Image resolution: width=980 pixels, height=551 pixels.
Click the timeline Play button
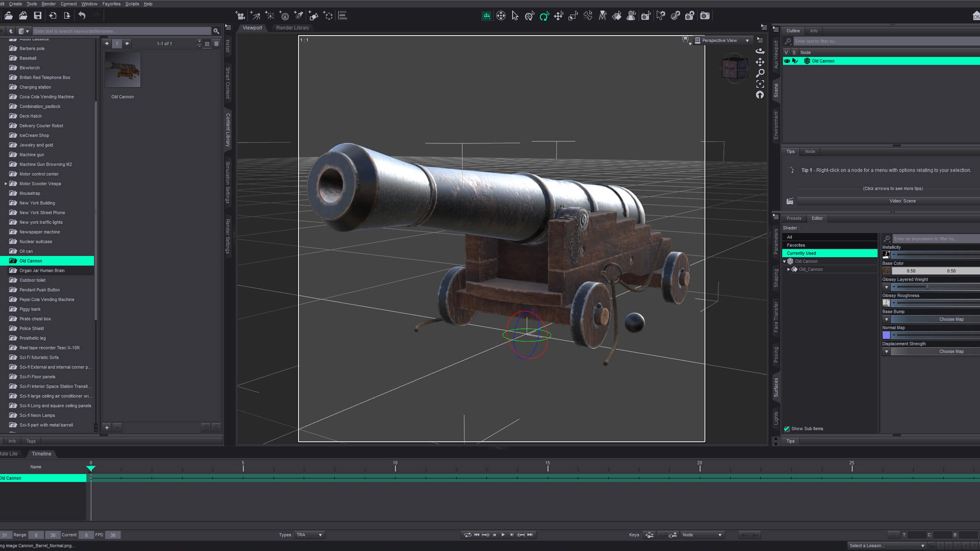(503, 535)
